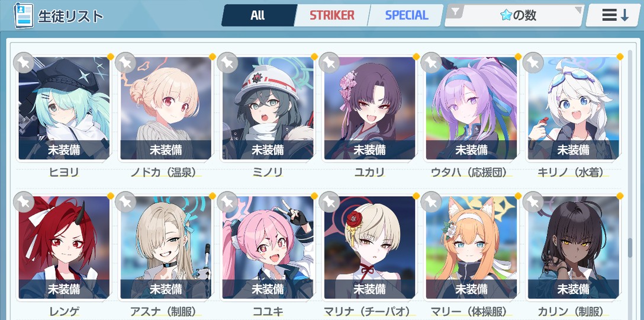The height and width of the screenshot is (320, 644).
Task: Click the pin icon on コユキ's portrait
Action: [x=227, y=202]
